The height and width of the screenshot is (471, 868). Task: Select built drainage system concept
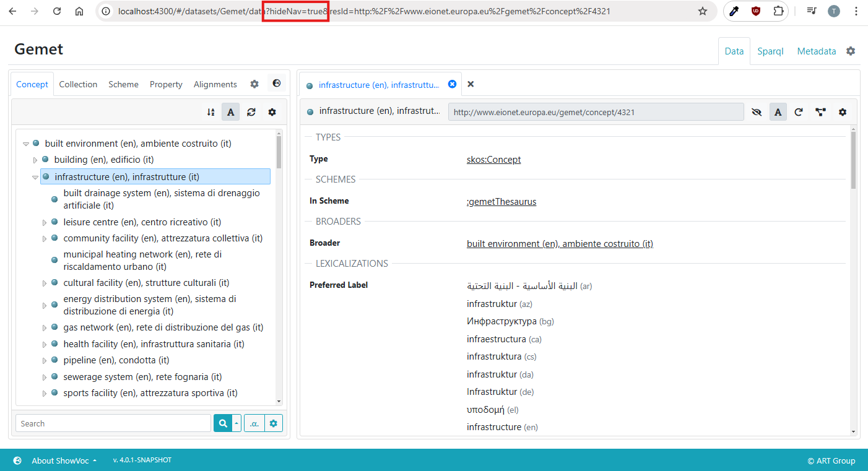pos(162,199)
